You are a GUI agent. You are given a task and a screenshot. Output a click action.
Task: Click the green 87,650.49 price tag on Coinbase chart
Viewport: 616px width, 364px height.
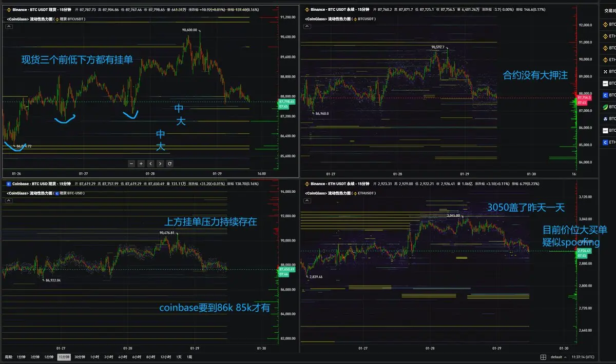286,269
